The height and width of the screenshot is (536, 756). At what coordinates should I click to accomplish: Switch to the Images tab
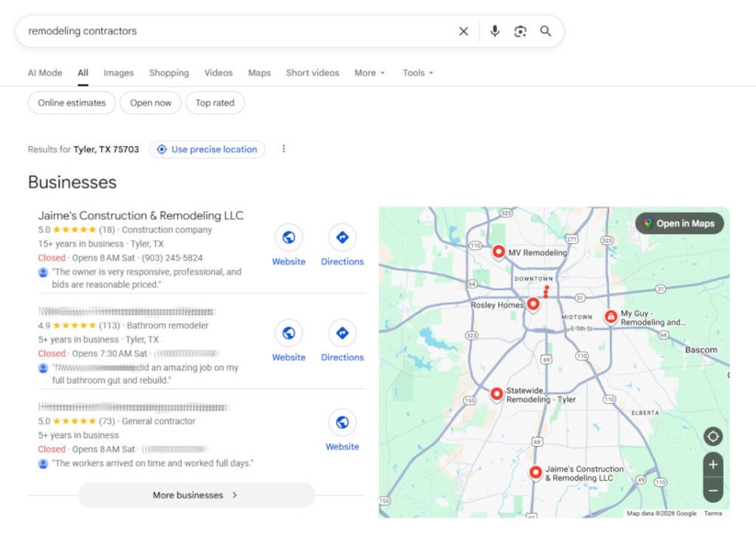[118, 72]
